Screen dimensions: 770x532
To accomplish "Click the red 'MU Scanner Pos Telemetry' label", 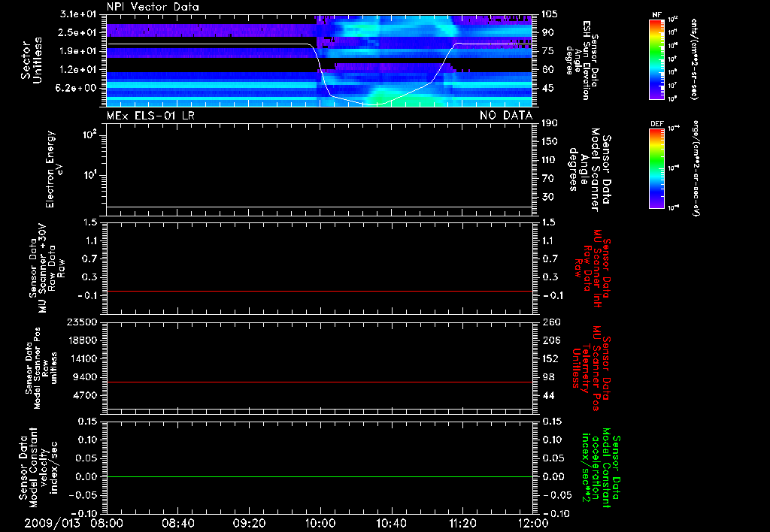I will tap(591, 368).
